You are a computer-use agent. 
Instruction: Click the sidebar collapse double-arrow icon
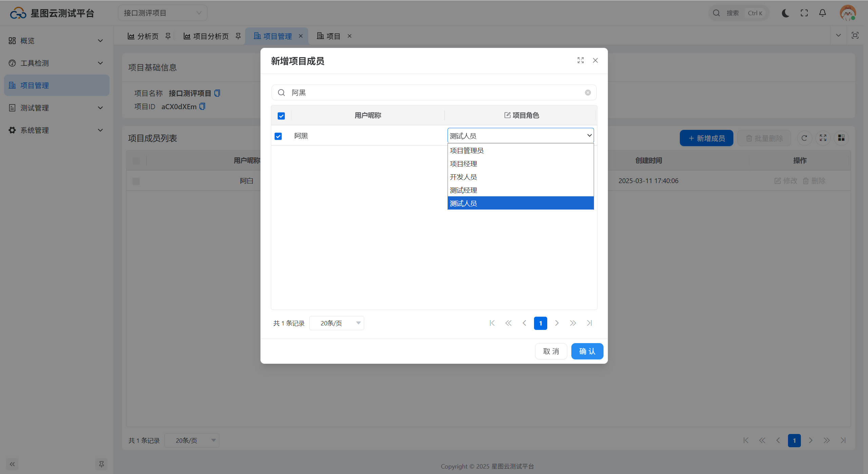click(x=12, y=464)
